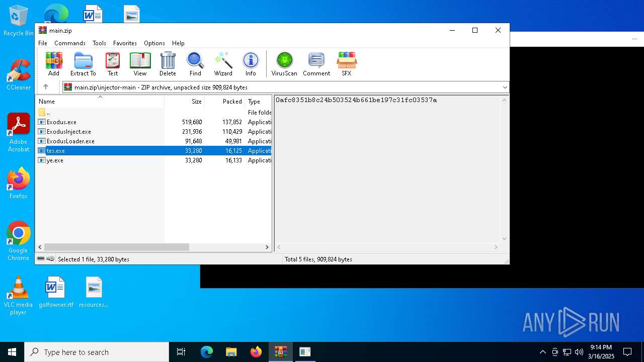644x362 pixels.
Task: Click the volume speaker tray icon
Action: 579,352
